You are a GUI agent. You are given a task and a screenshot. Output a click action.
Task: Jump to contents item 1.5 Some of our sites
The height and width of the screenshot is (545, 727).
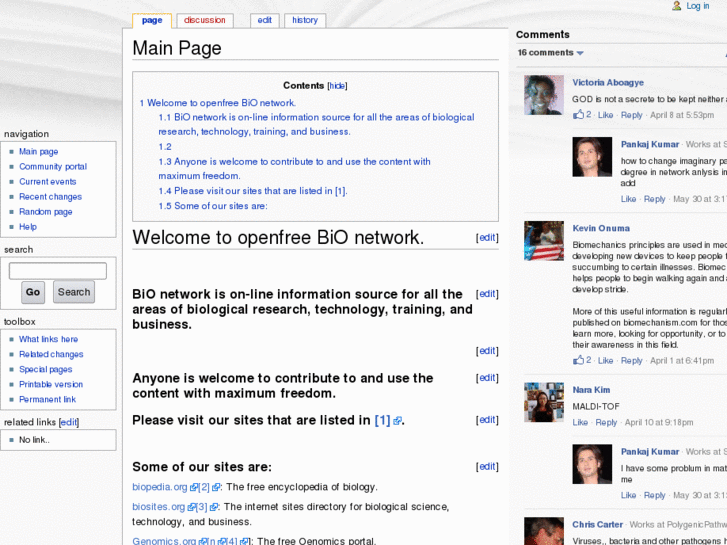point(213,206)
